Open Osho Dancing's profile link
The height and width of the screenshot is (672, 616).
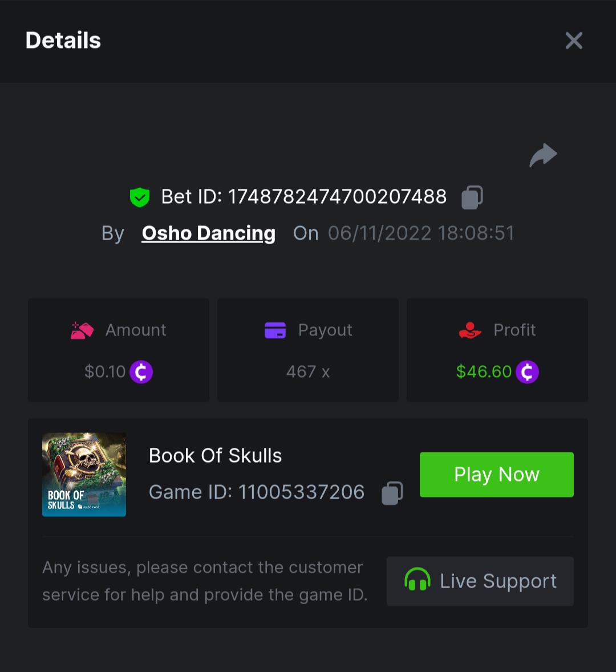[x=209, y=233]
